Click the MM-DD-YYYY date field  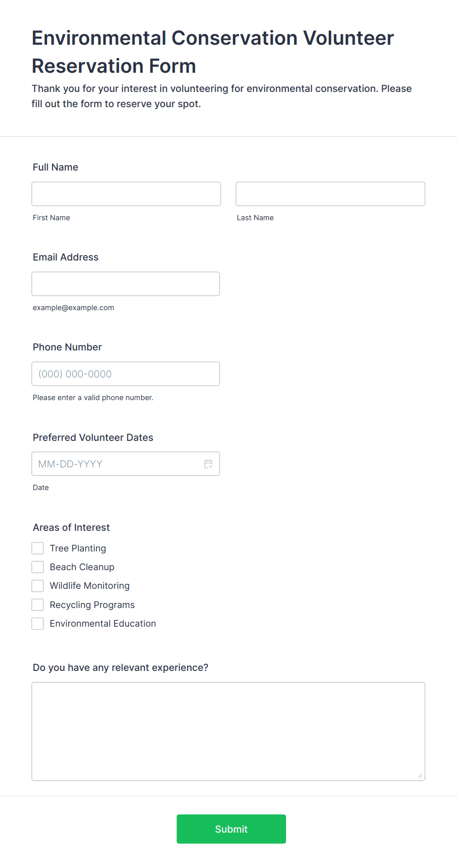tap(126, 463)
